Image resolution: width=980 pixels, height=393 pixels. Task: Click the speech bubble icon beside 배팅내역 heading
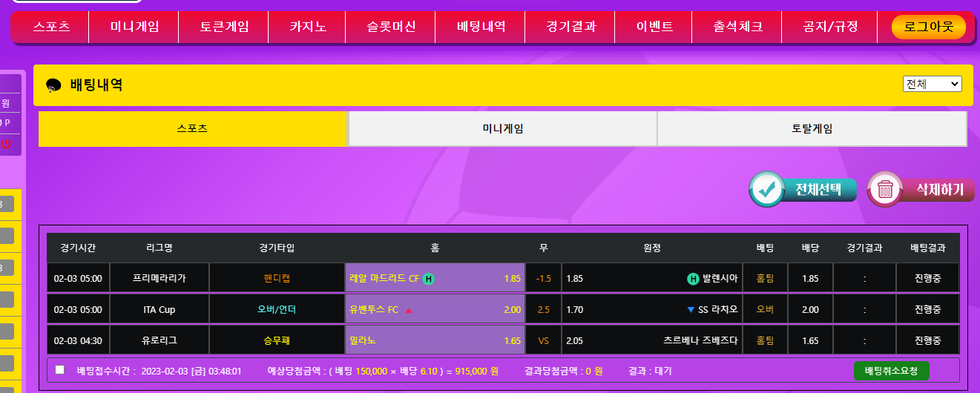(53, 85)
